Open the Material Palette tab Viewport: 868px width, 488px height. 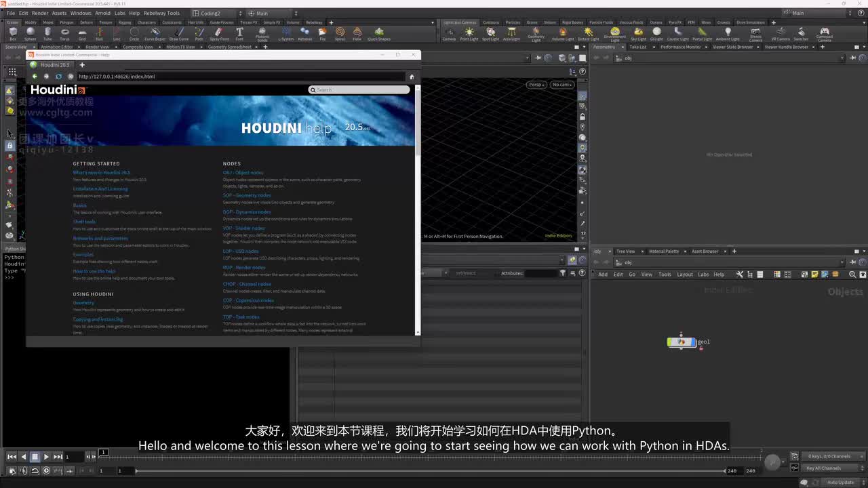[x=664, y=251]
